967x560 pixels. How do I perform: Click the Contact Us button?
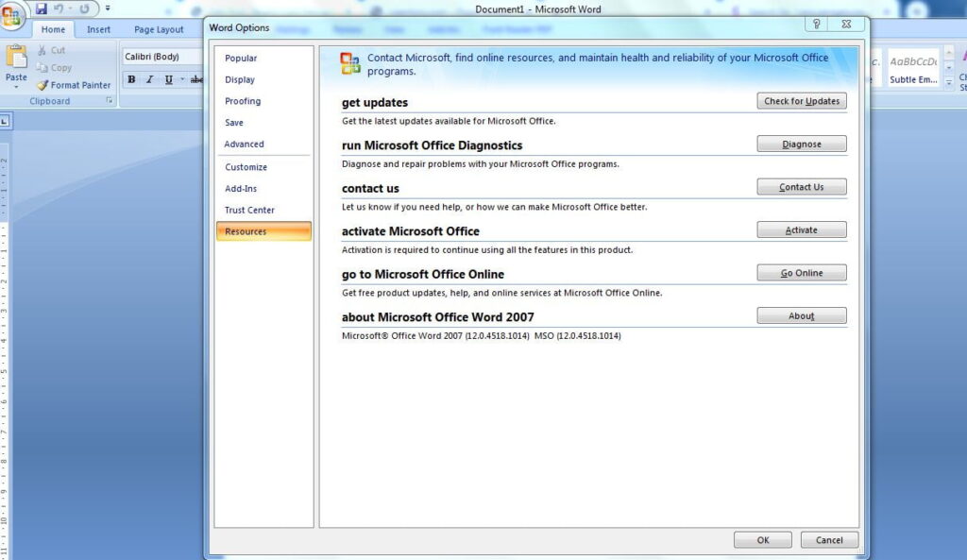tap(802, 187)
